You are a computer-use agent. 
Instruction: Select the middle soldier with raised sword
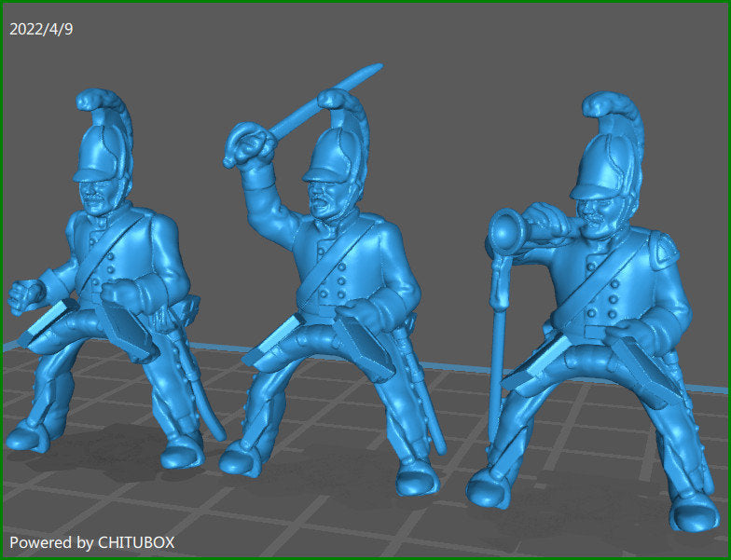(345, 280)
